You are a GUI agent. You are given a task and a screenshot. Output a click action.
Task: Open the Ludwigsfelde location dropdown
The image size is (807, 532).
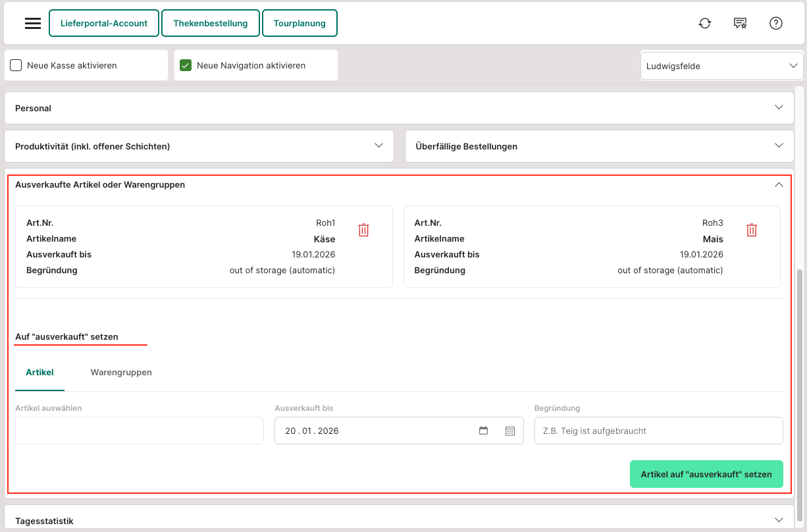coord(721,66)
